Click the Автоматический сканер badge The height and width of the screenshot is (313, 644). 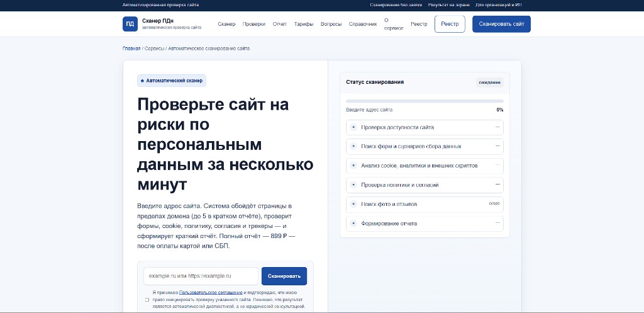(x=172, y=81)
